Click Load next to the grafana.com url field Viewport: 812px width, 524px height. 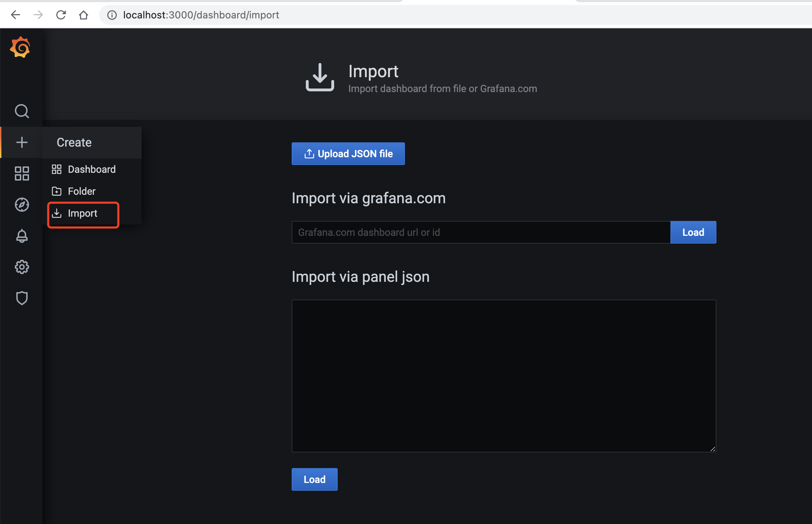click(693, 232)
